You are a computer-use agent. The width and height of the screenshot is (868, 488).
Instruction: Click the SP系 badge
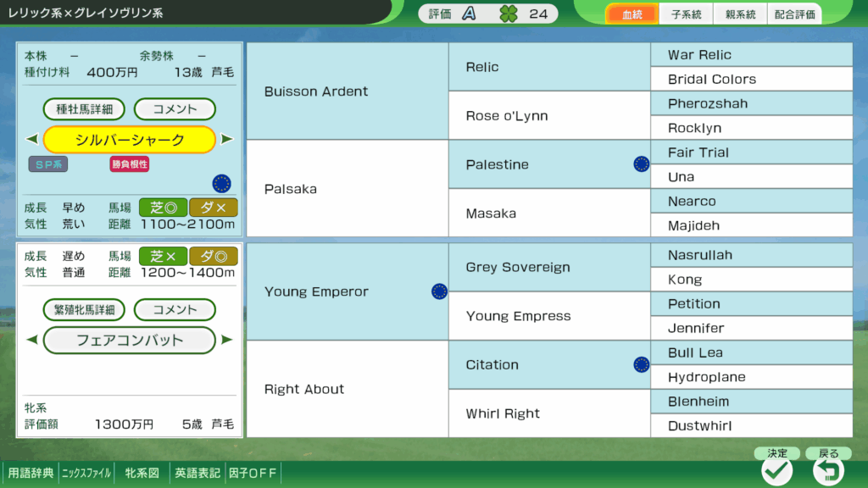(x=48, y=164)
